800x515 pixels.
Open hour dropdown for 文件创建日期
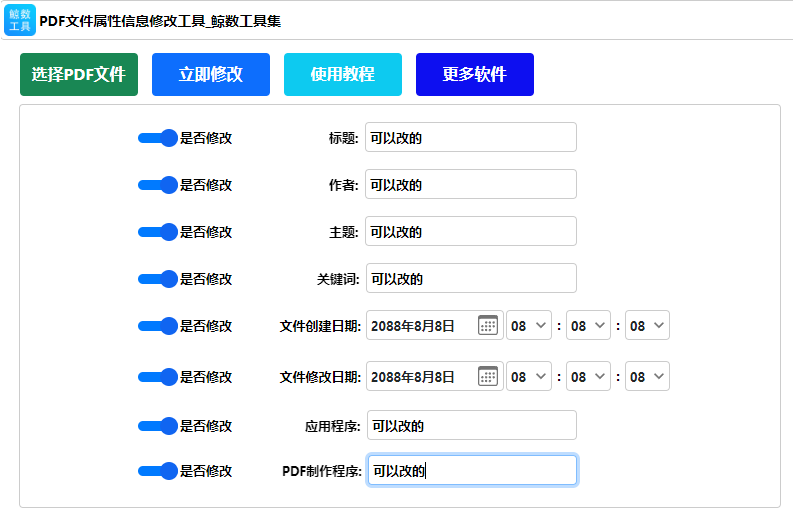point(529,325)
